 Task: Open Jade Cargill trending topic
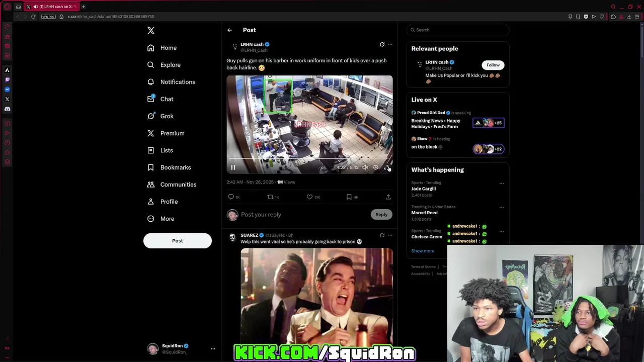click(424, 189)
